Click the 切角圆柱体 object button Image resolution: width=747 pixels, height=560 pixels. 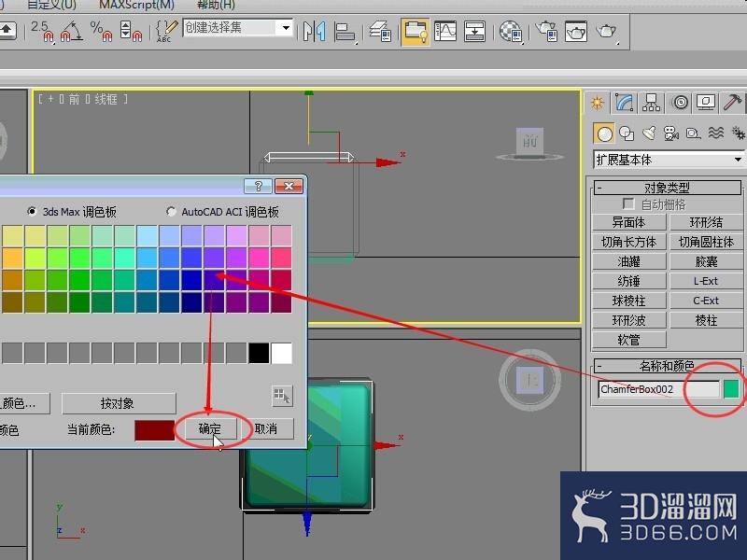coord(706,242)
